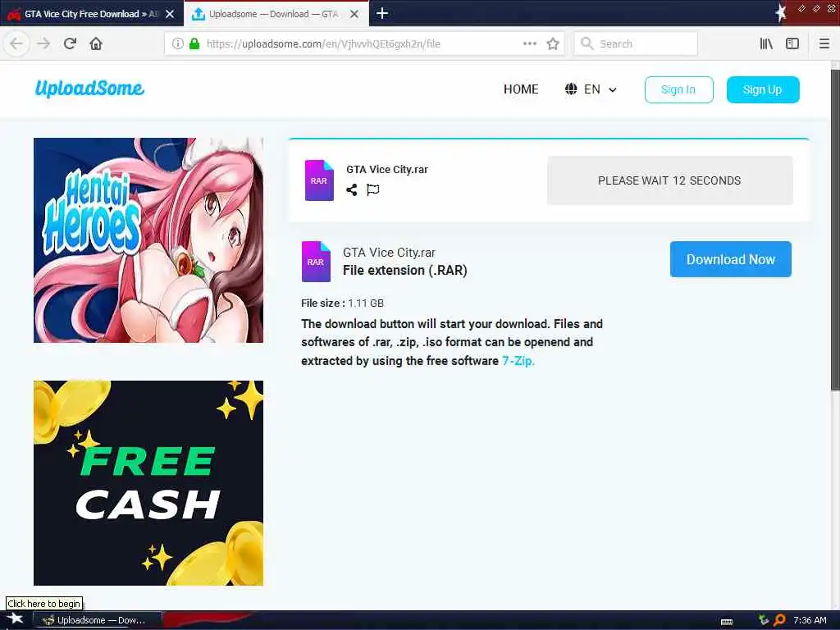Click the RAR icon beside File extension
Image resolution: width=840 pixels, height=630 pixels.
(316, 262)
